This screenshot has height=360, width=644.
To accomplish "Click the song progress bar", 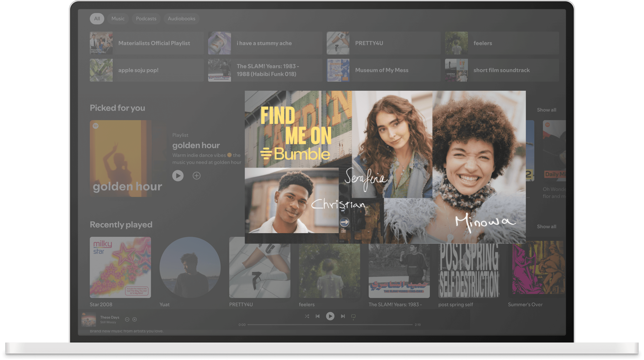I will click(x=330, y=325).
